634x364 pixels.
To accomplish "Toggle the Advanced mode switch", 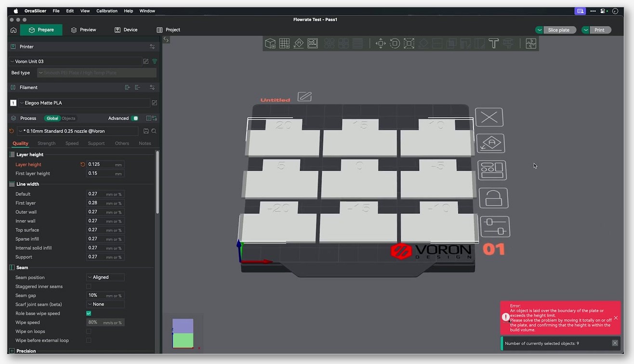I will (x=135, y=118).
